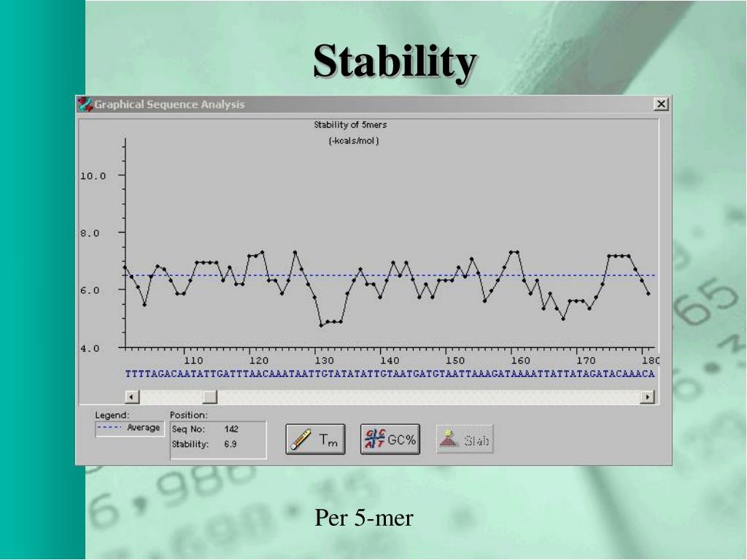The image size is (747, 560).
Task: Click the 120 x-axis label
Action: (x=259, y=360)
